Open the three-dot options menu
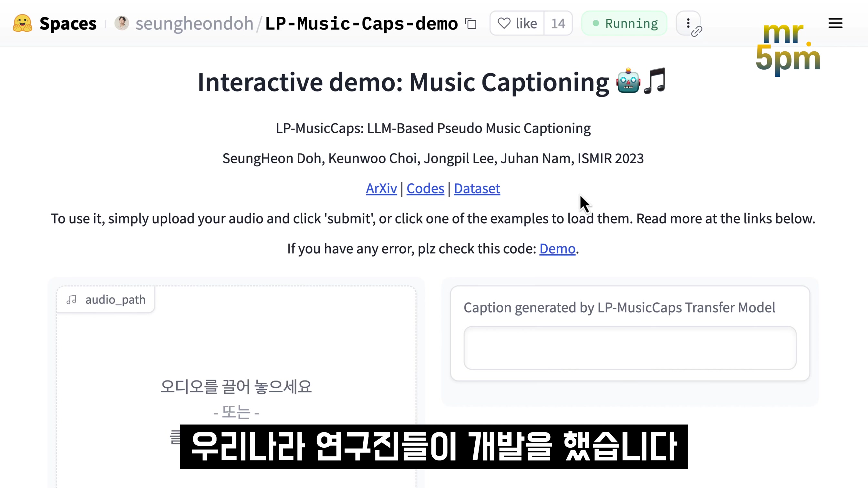The width and height of the screenshot is (868, 488). (688, 23)
